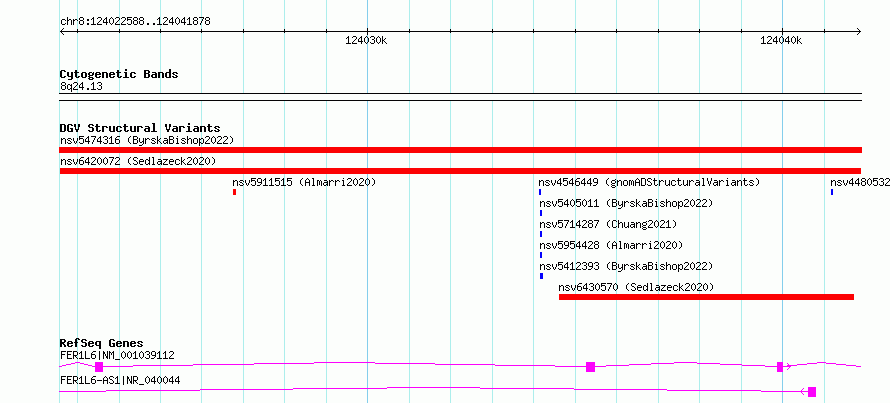Open nsv5714287 (Chuang2021) label
This screenshot has height=403, width=890.
click(608, 224)
